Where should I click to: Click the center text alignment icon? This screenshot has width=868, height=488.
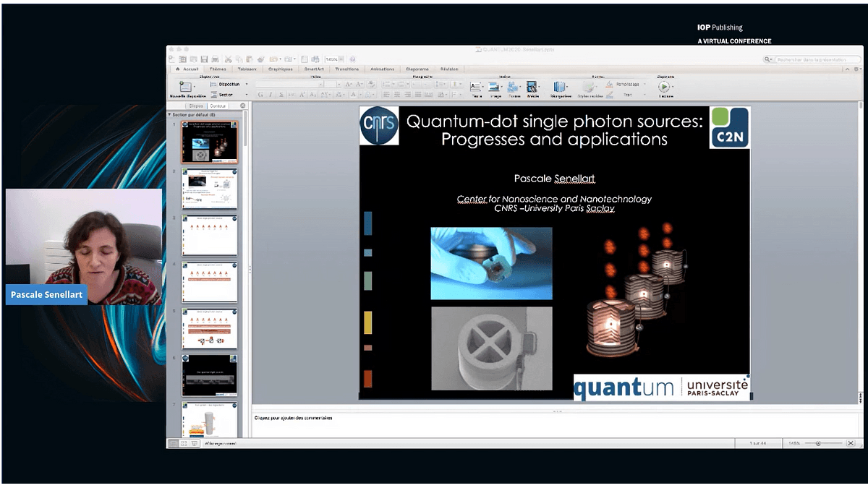tap(397, 95)
